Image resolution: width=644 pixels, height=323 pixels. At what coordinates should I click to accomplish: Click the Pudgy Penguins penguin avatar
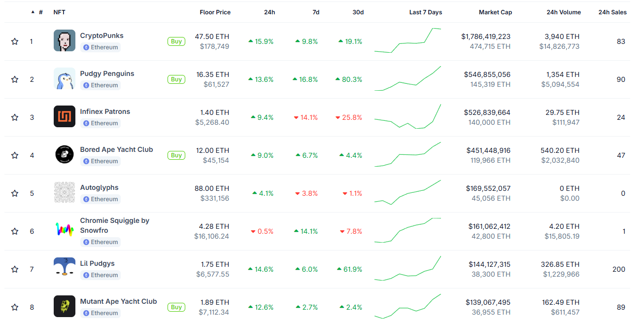[x=64, y=78]
